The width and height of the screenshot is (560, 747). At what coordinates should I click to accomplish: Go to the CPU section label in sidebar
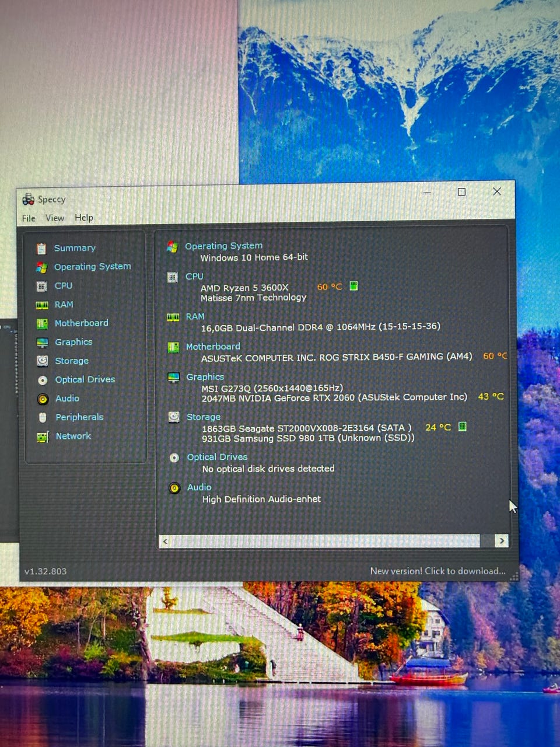[64, 286]
